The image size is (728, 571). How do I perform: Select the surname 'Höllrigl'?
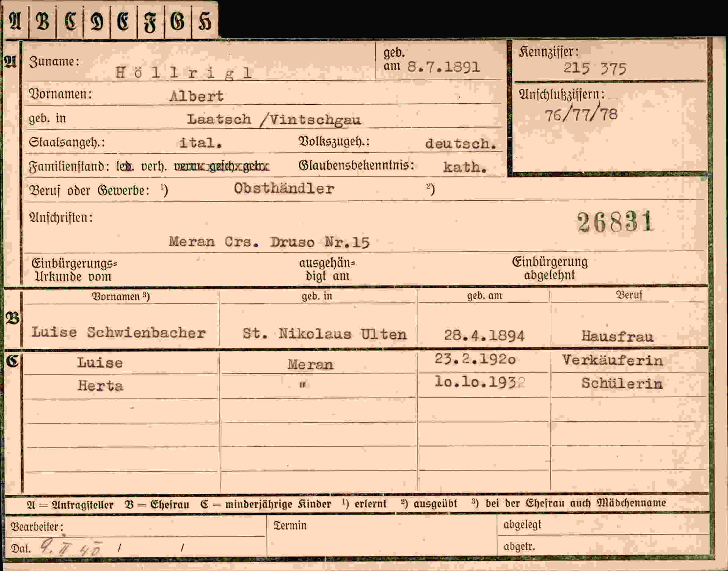[183, 73]
